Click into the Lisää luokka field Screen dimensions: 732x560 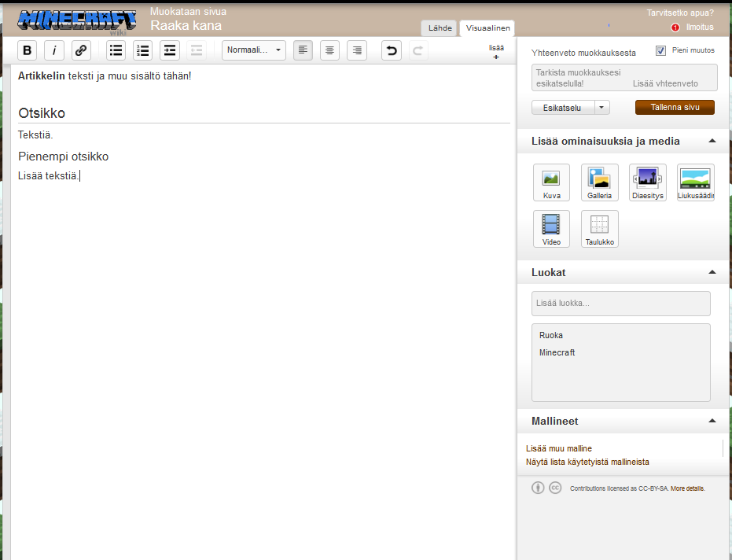click(x=621, y=304)
